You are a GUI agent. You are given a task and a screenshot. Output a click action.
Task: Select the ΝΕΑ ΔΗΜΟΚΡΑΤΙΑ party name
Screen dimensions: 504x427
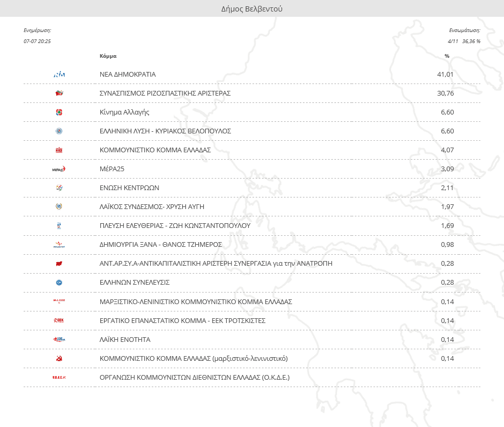pyautogui.click(x=128, y=75)
